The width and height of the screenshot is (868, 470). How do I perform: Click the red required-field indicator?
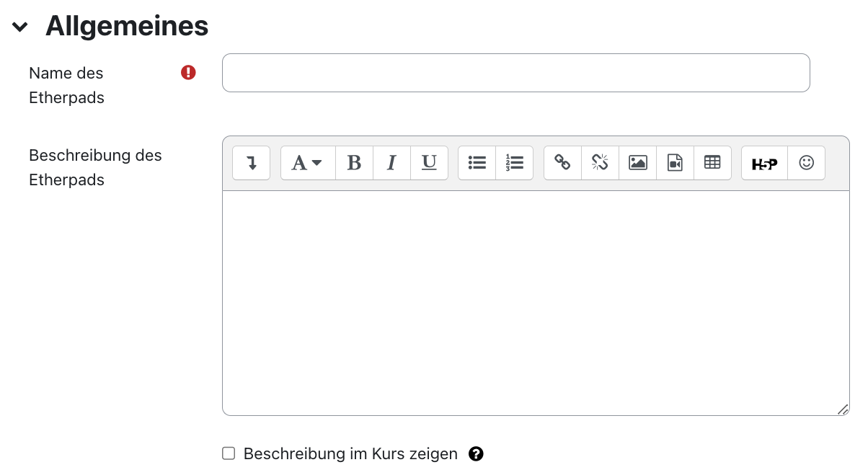coord(187,72)
